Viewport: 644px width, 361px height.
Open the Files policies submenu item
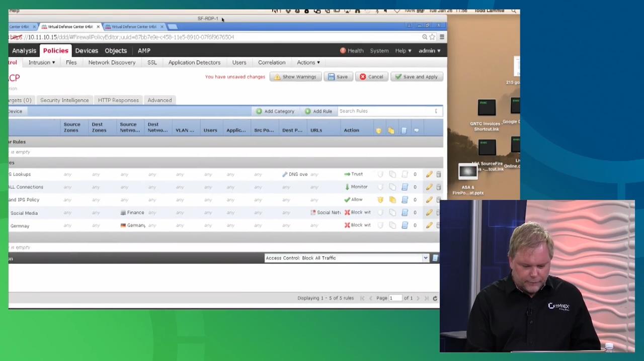pos(71,62)
